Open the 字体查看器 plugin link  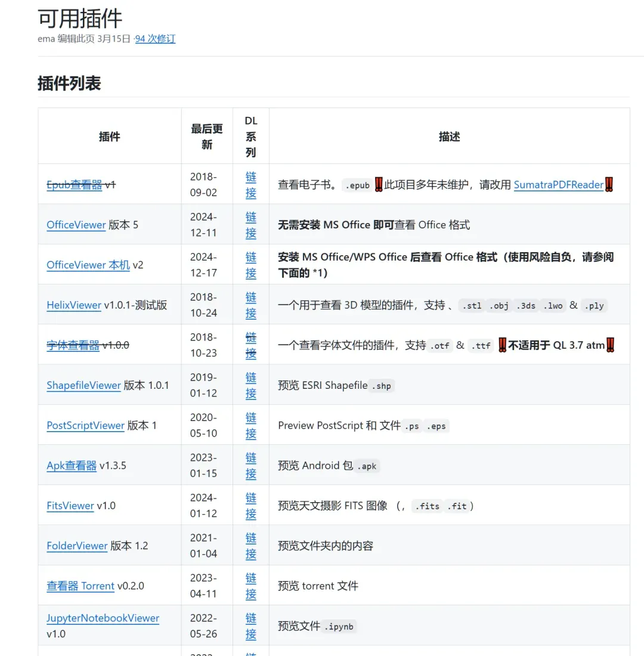click(73, 345)
